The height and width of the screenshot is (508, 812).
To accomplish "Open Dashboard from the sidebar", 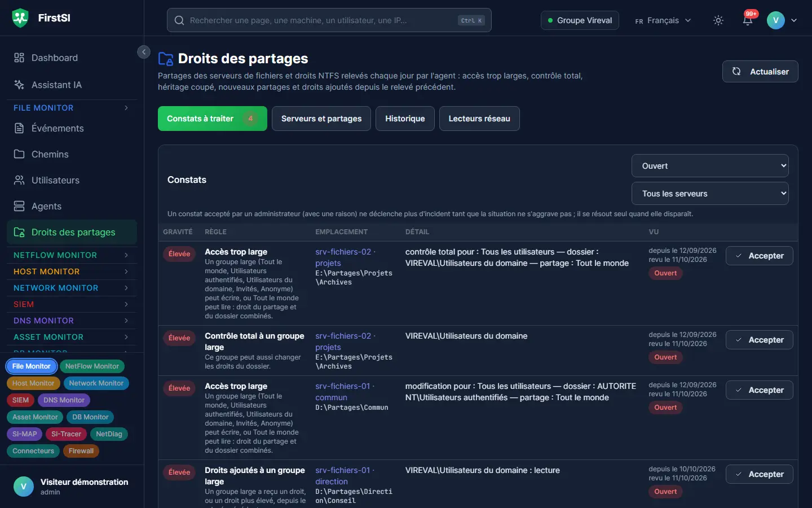I will pyautogui.click(x=72, y=58).
